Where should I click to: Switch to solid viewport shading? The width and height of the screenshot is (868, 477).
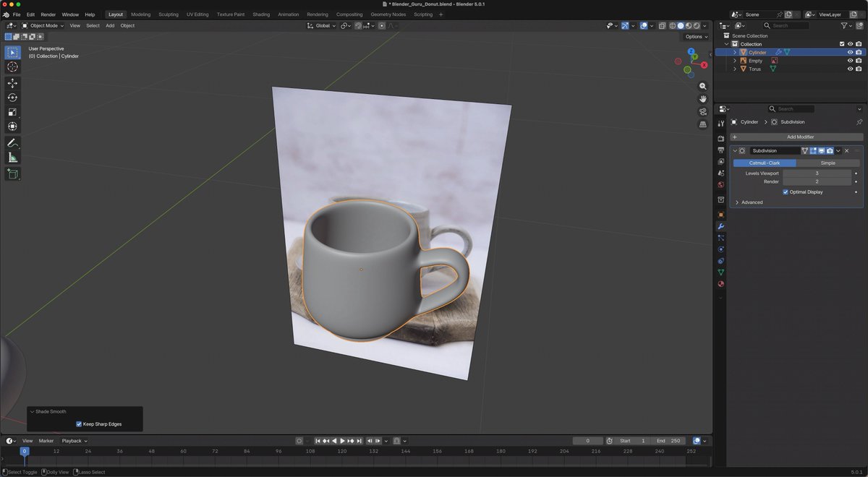[x=680, y=25]
